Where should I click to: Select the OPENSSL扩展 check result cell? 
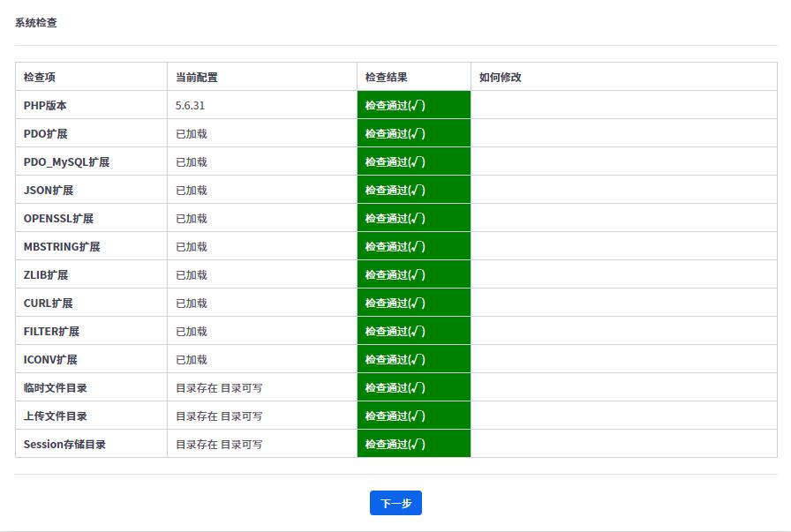(413, 218)
